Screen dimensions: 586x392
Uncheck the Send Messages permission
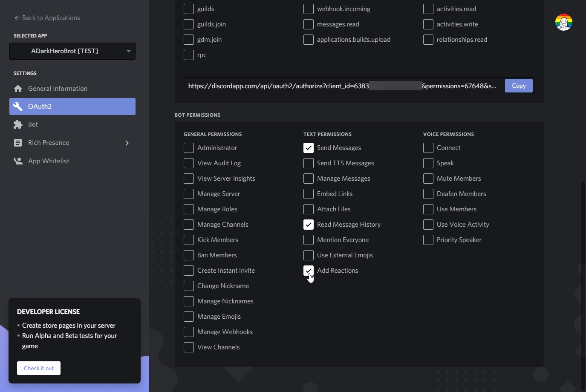point(309,148)
